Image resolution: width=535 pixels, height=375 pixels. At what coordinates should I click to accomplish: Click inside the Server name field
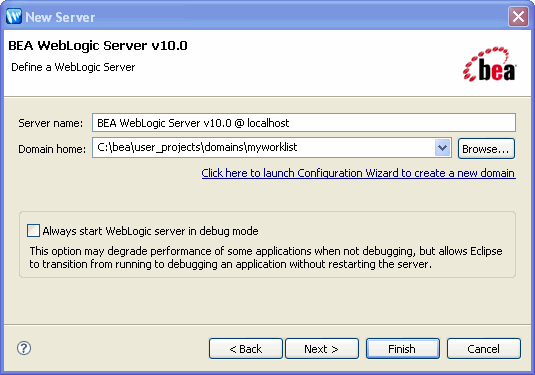304,122
